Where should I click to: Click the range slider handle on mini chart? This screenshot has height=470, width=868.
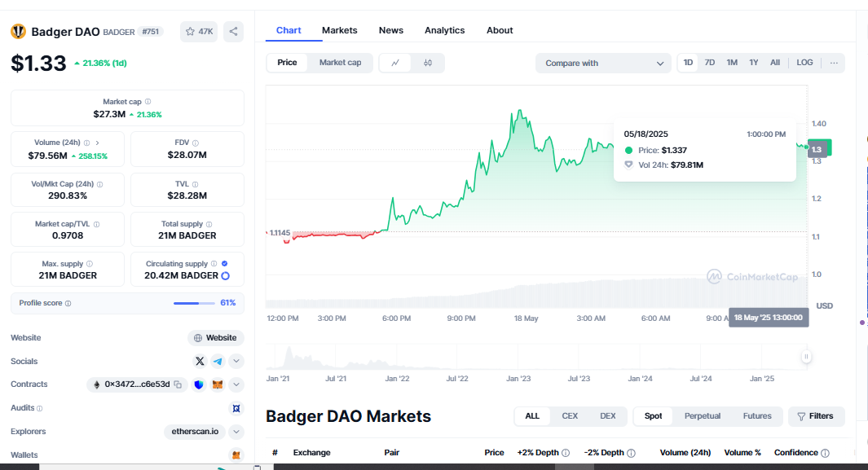(806, 357)
